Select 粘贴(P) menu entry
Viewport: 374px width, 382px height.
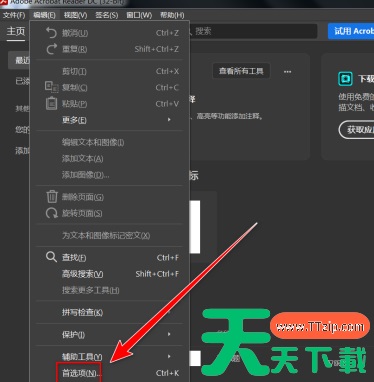coord(109,104)
